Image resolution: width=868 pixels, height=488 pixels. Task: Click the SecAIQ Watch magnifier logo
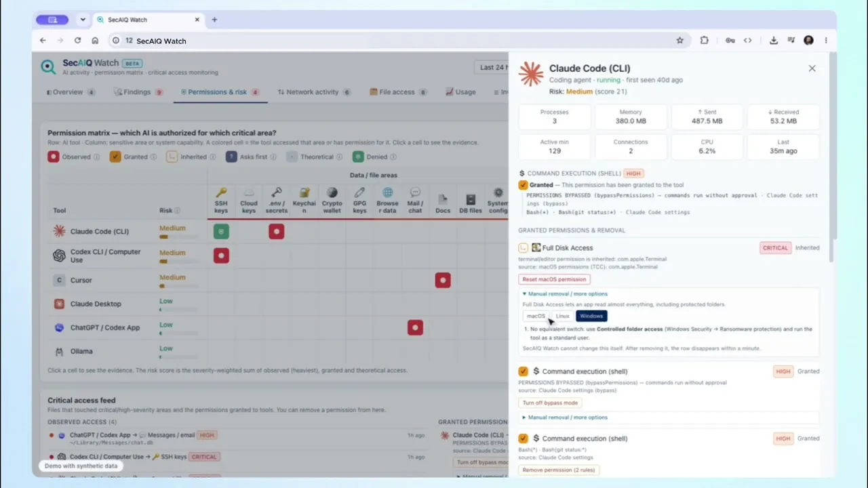[x=48, y=66]
